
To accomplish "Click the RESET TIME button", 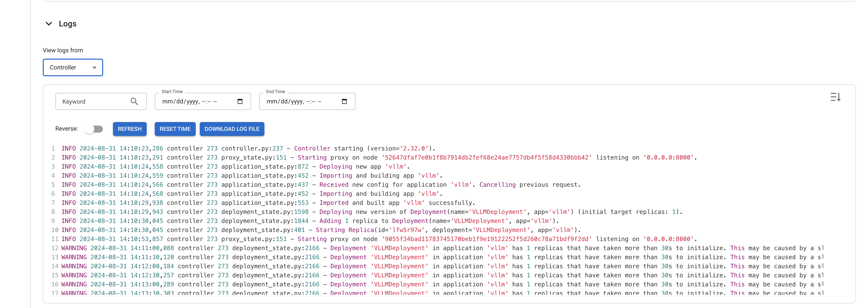I will [x=175, y=129].
